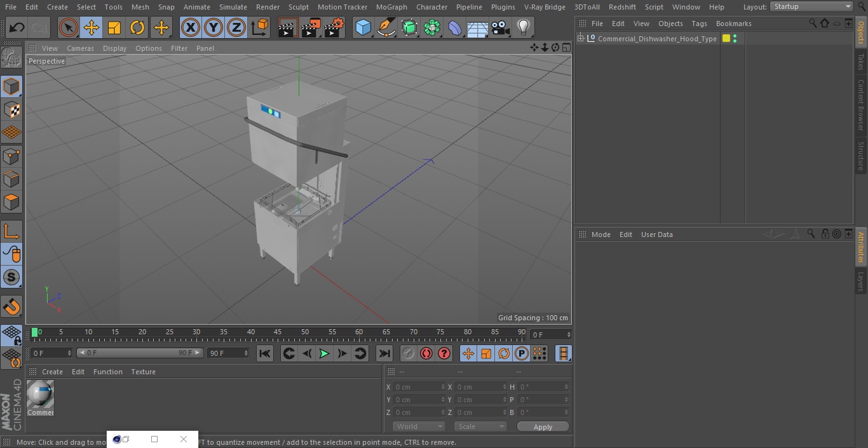
Task: Select Points mode cube icon
Action: (x=11, y=156)
